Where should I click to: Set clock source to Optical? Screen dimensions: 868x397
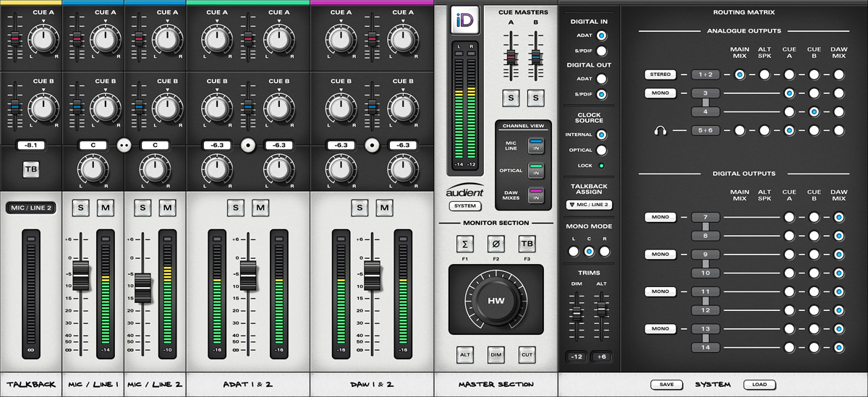pyautogui.click(x=601, y=150)
